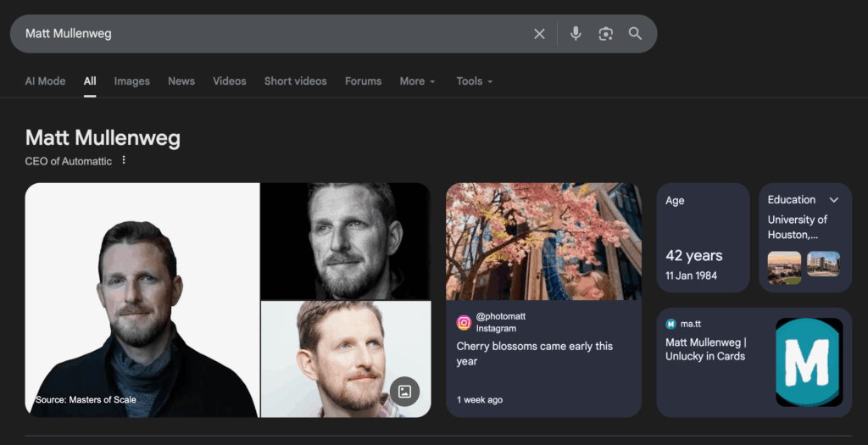Switch to the News tab

pyautogui.click(x=181, y=81)
